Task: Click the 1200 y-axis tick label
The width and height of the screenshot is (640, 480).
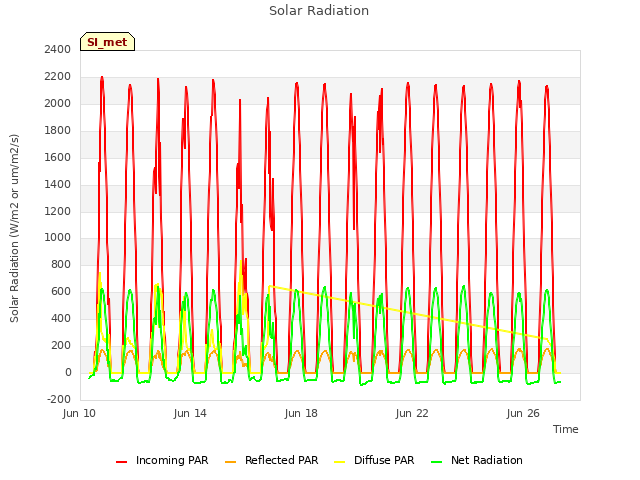Action: (58, 211)
